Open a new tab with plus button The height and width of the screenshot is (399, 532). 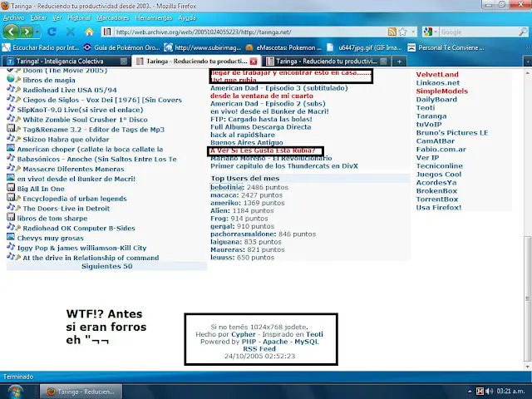coord(399,62)
